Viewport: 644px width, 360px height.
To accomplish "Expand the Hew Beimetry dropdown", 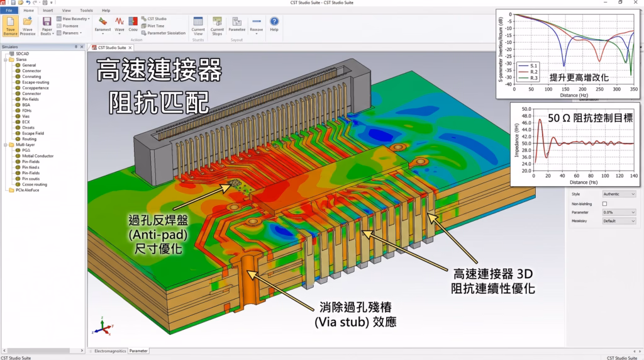I will (x=89, y=19).
